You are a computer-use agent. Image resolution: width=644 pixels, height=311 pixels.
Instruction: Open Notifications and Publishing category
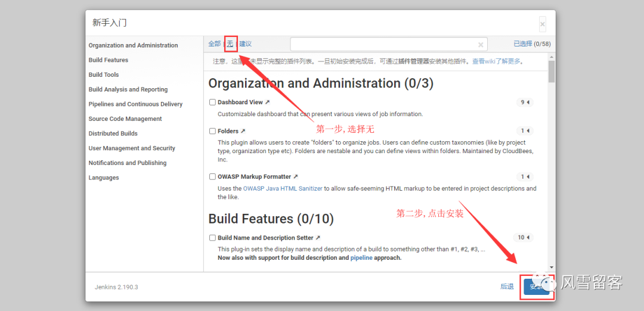(128, 163)
